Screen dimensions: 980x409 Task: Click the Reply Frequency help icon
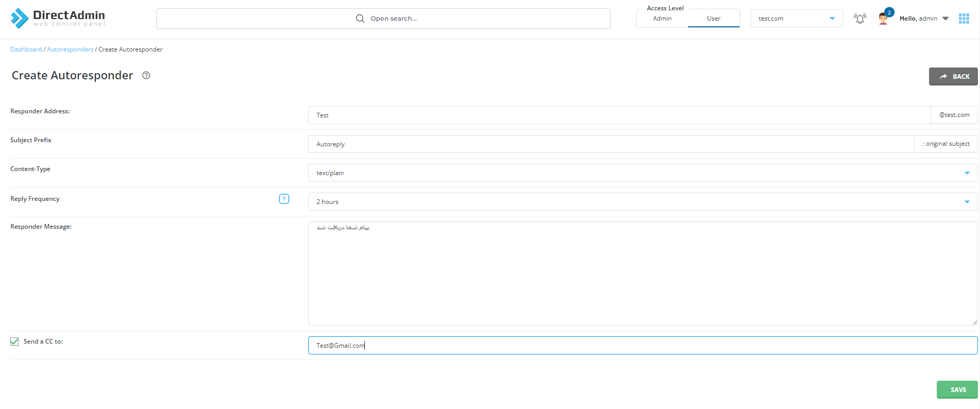coord(284,199)
